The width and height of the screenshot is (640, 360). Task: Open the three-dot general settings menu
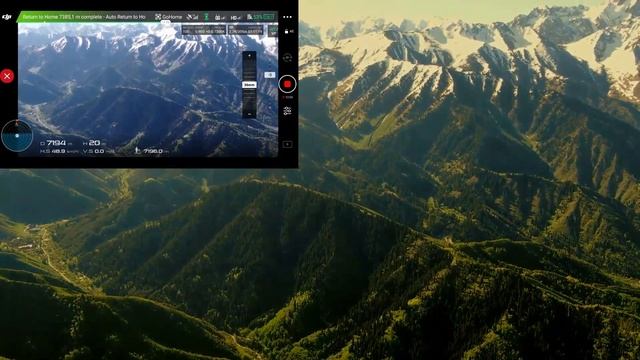[287, 17]
